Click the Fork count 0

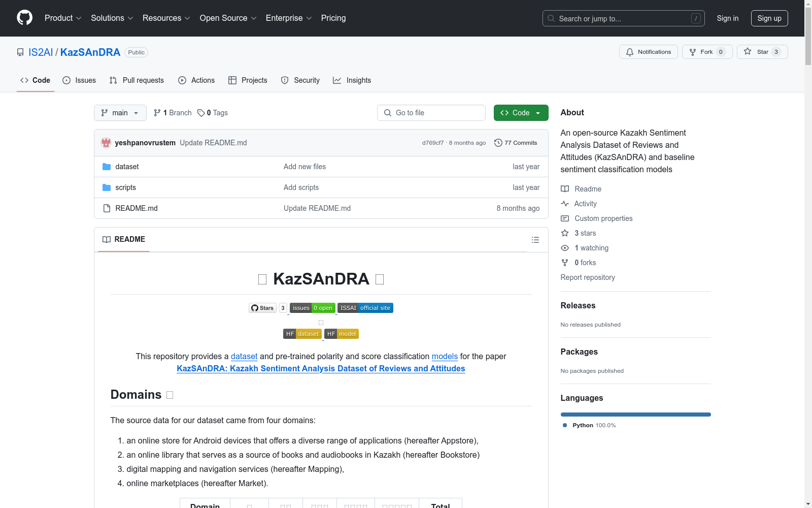721,52
